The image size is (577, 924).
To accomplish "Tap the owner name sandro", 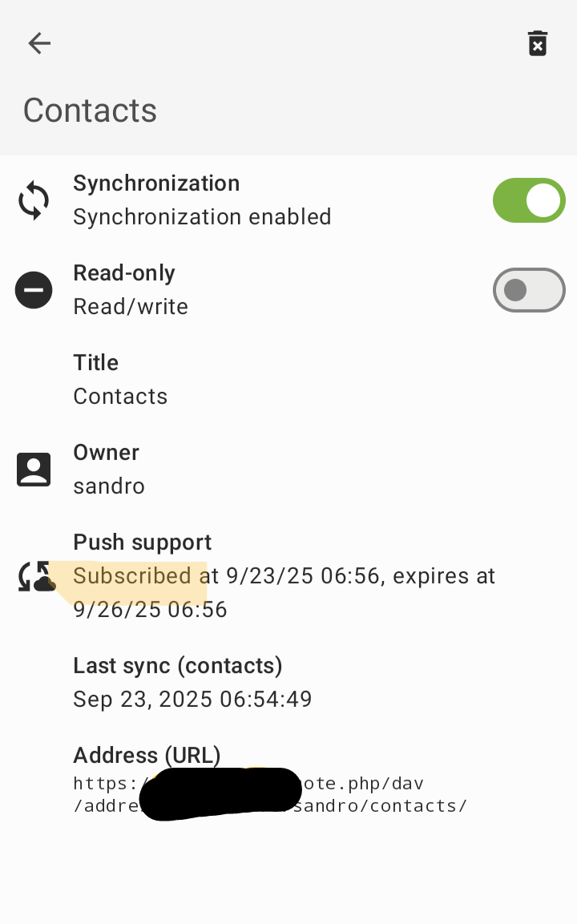I will (x=109, y=486).
